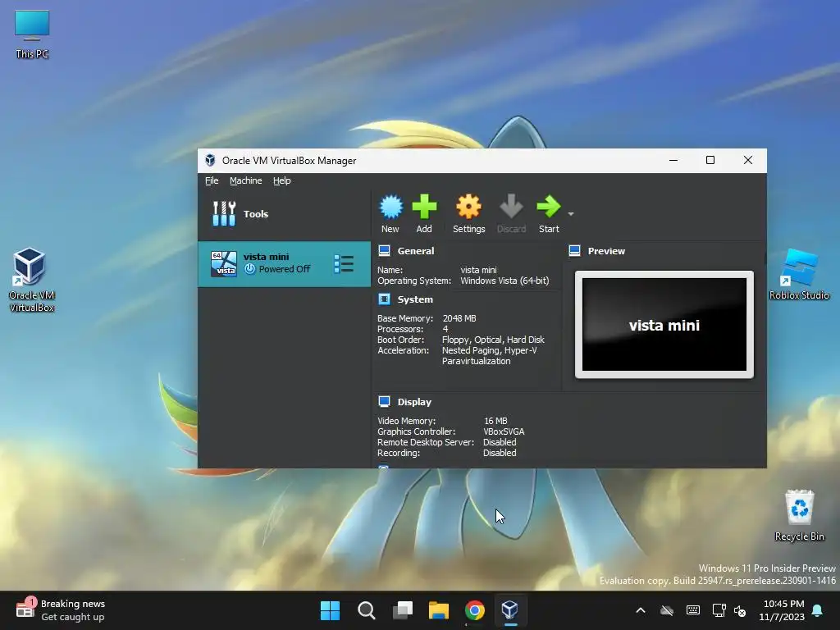Click the OneDrive cloud tray icon
Image resolution: width=840 pixels, height=630 pixels.
click(x=666, y=610)
